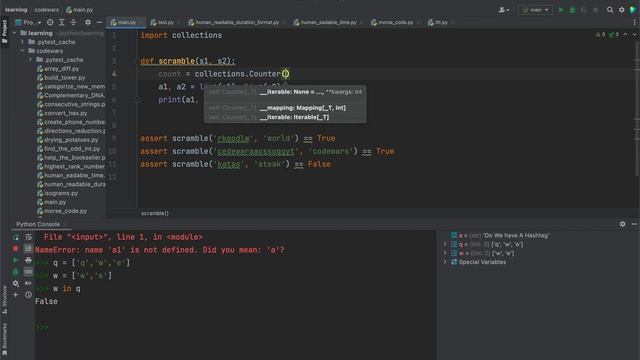
Task: Jump to previous highlighted problem arrow
Action: tap(625, 35)
